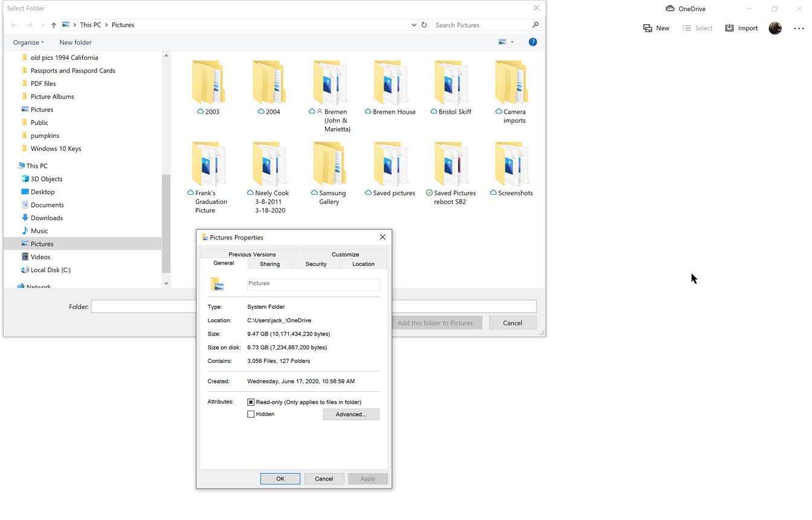Select the Camera imports folder
The width and height of the screenshot is (812, 520).
coord(511,92)
